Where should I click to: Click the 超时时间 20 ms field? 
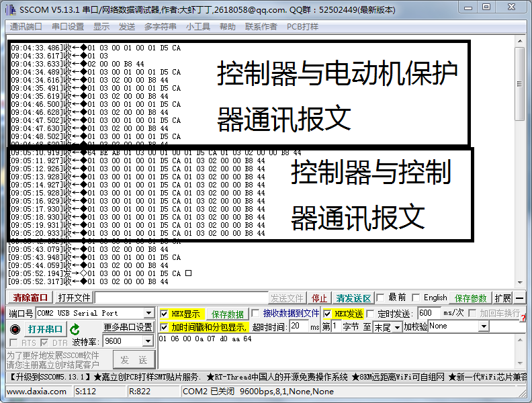click(300, 326)
